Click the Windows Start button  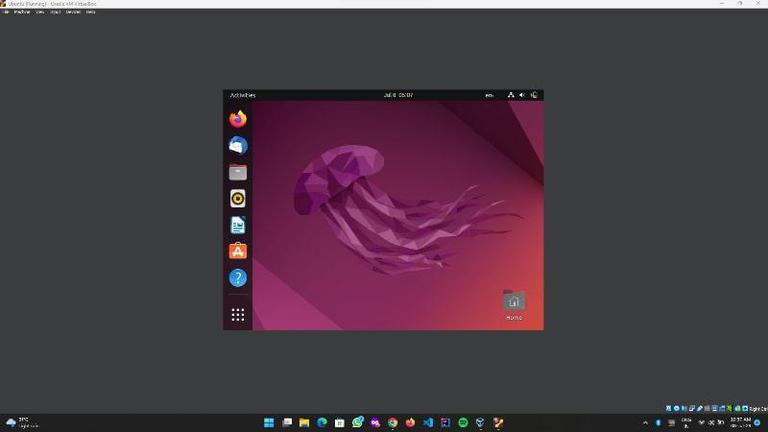(269, 422)
